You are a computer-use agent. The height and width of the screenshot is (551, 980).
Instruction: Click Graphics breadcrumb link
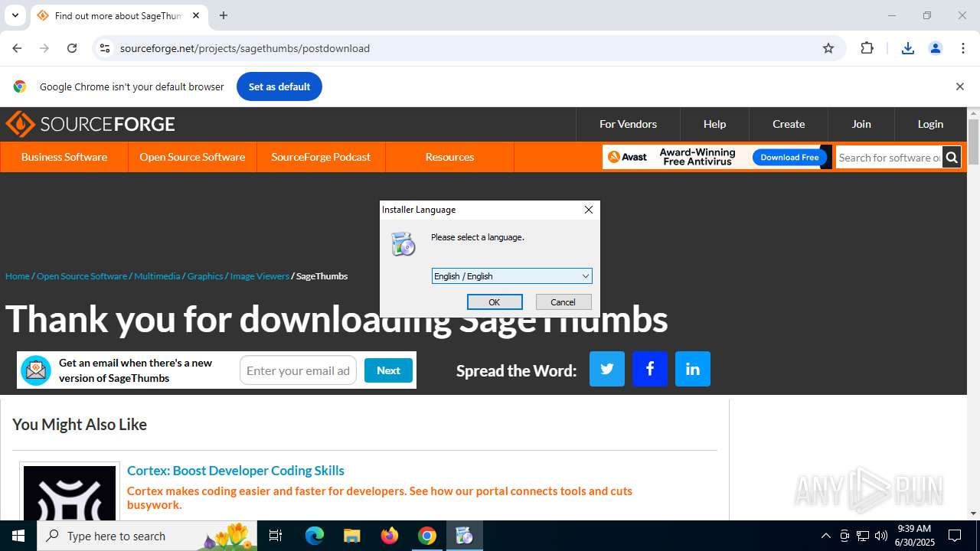point(205,276)
